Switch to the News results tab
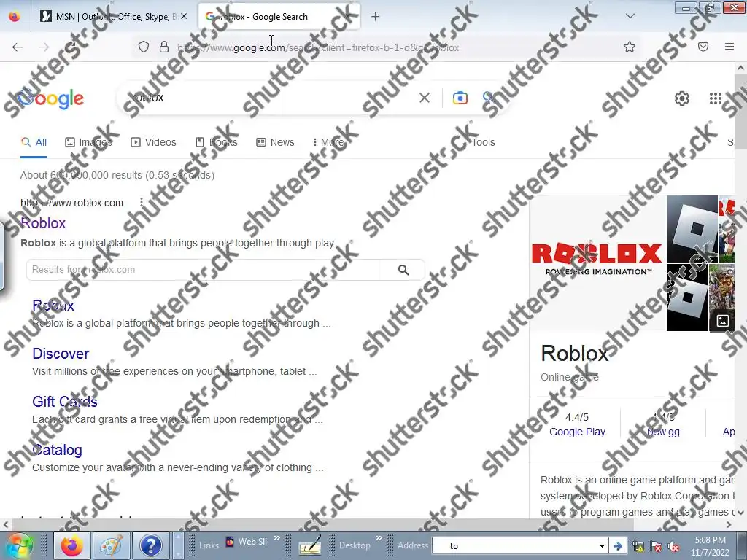The height and width of the screenshot is (560, 747). 275,142
